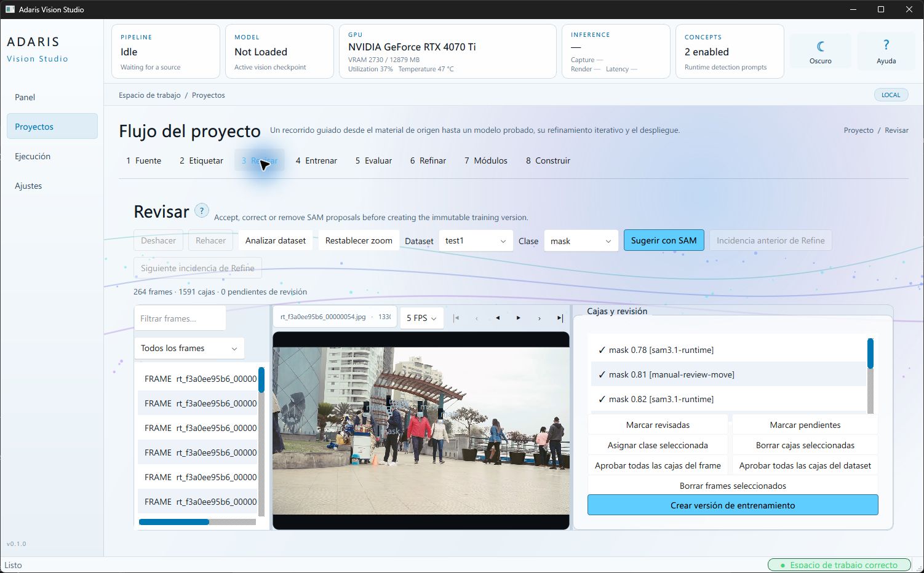The width and height of the screenshot is (924, 573).
Task: Click 'Aprobar todas las cajas del dataset'
Action: pos(805,465)
